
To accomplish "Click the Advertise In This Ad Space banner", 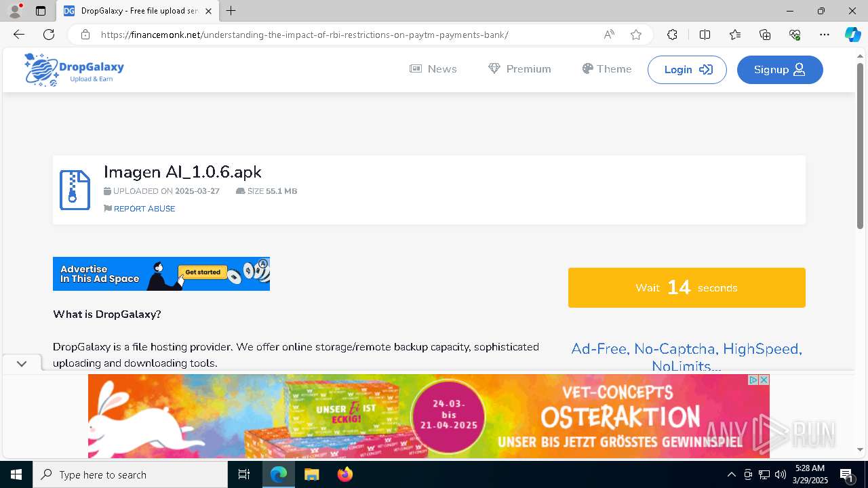I will (161, 274).
